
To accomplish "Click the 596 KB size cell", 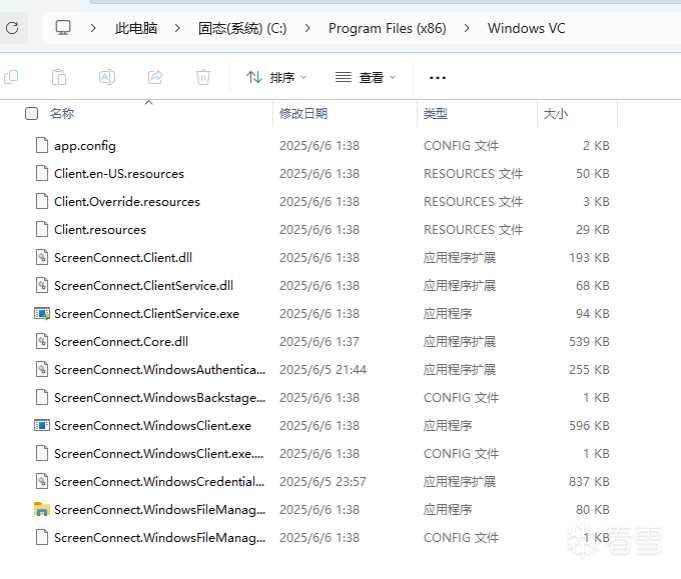I will (x=589, y=426).
